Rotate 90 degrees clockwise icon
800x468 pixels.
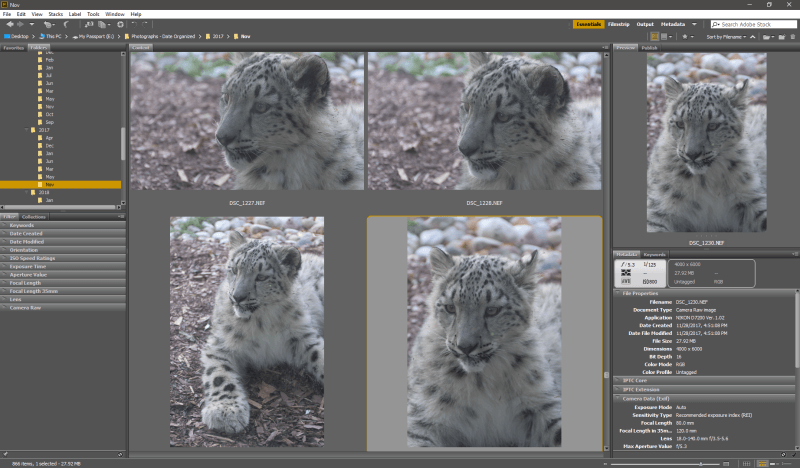pyautogui.click(x=145, y=24)
